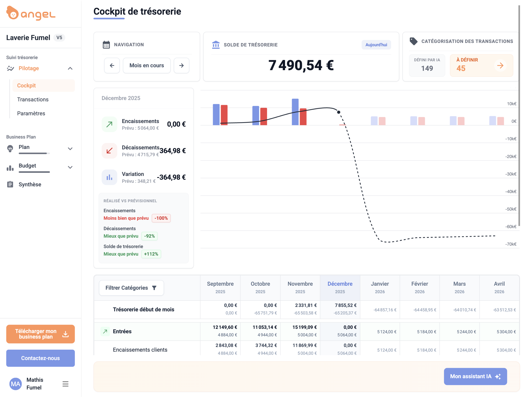Image resolution: width=532 pixels, height=397 pixels.
Task: Click the Décaissements red arrow icon
Action: 109,151
